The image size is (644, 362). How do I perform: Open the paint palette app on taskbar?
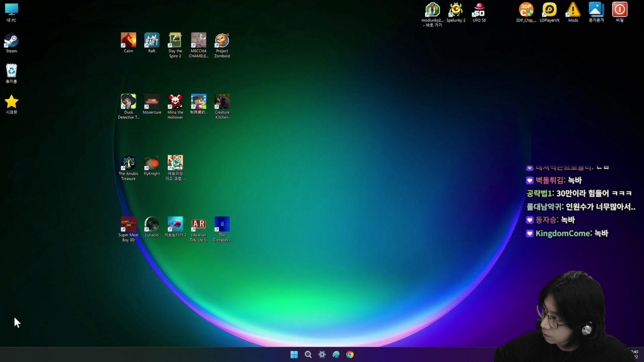[336, 354]
